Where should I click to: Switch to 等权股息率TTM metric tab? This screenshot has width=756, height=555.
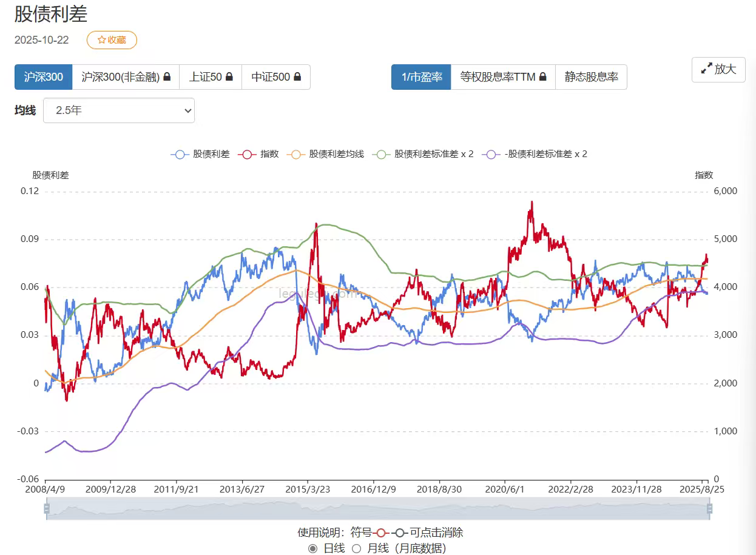coord(503,77)
